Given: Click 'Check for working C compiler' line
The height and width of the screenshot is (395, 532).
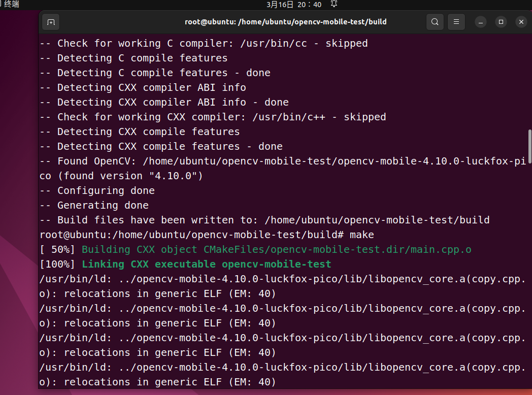Looking at the screenshot, I should 204,44.
